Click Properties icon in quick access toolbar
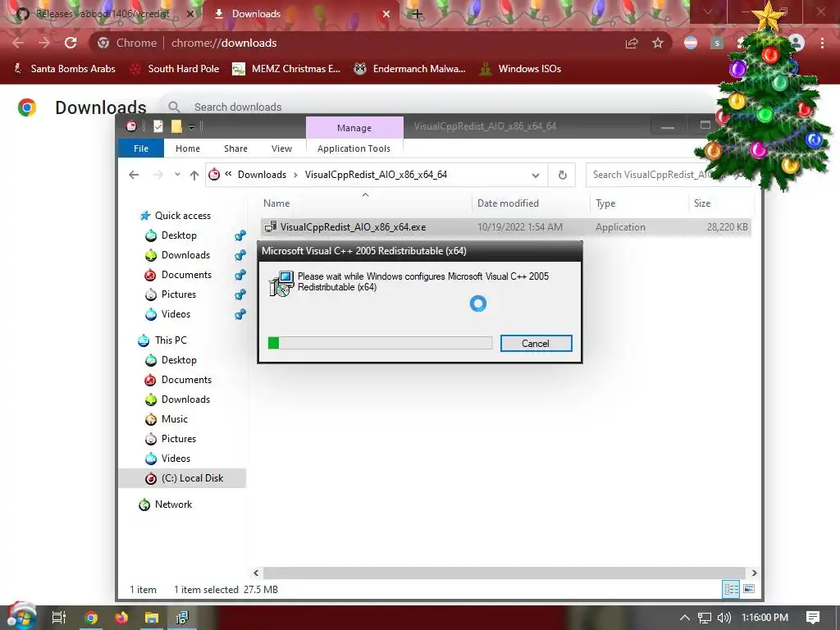This screenshot has width=840, height=630. [x=158, y=126]
